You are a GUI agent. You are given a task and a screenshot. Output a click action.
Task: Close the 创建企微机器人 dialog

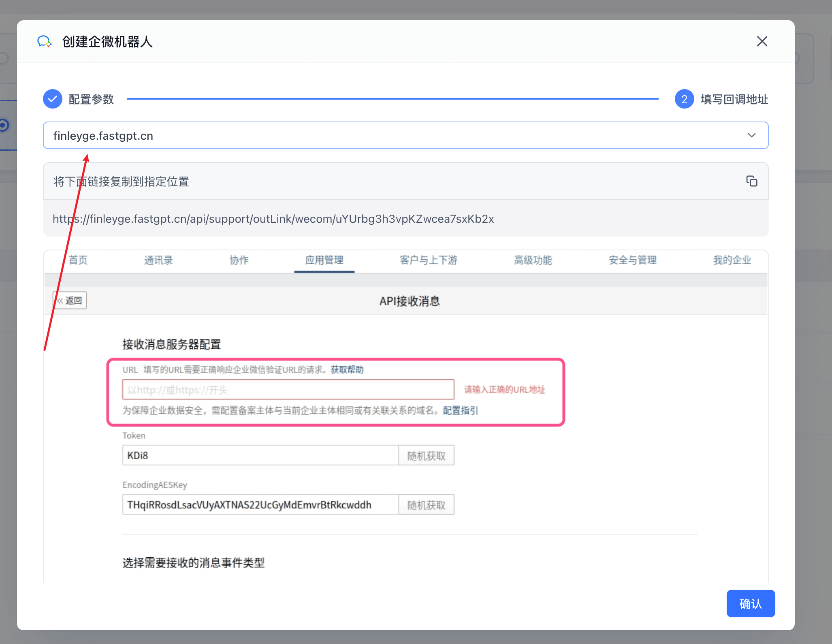point(762,41)
